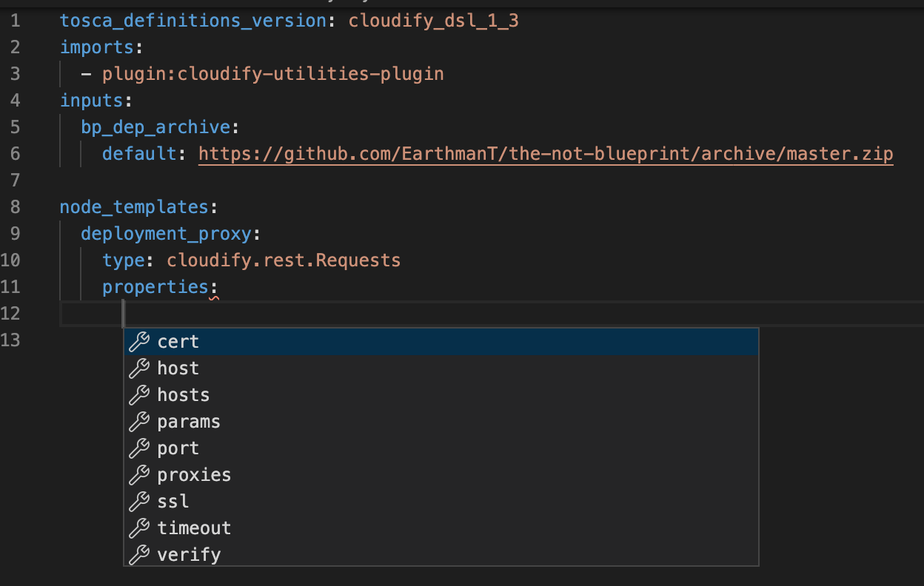Click line number 13 in the gutter
The image size is (924, 586).
11,340
